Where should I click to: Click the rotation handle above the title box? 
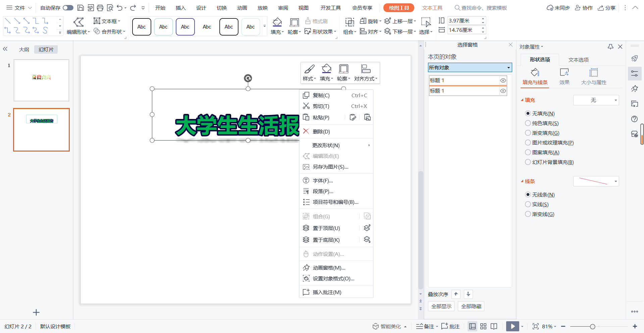(248, 78)
